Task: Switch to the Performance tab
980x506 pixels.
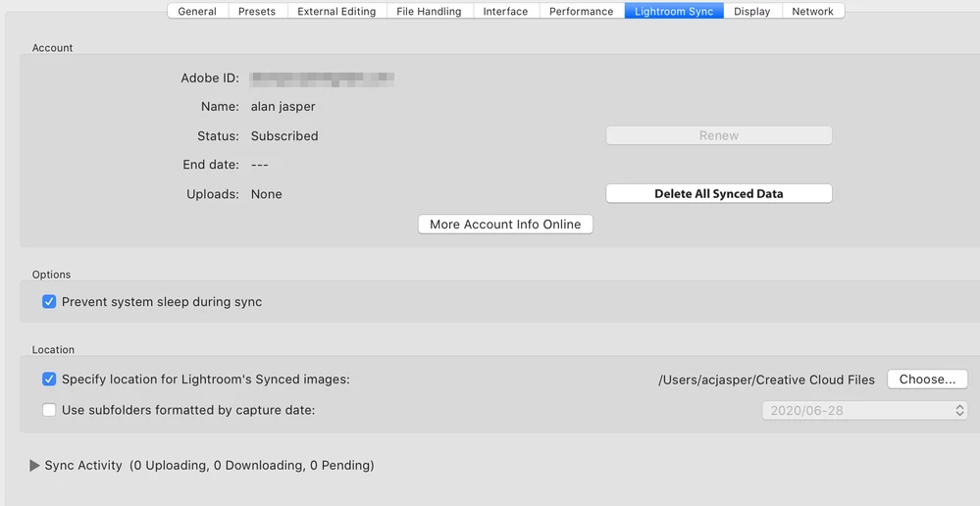Action: pyautogui.click(x=582, y=11)
